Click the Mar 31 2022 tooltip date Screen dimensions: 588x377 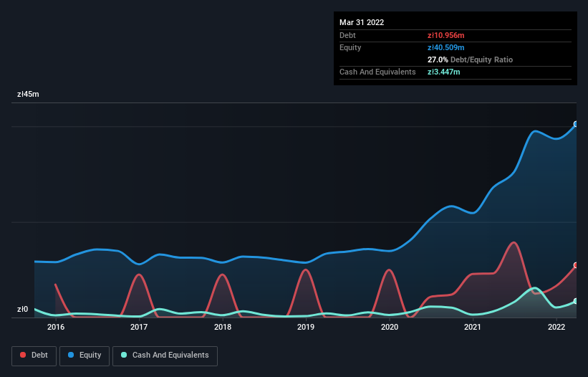click(x=362, y=22)
